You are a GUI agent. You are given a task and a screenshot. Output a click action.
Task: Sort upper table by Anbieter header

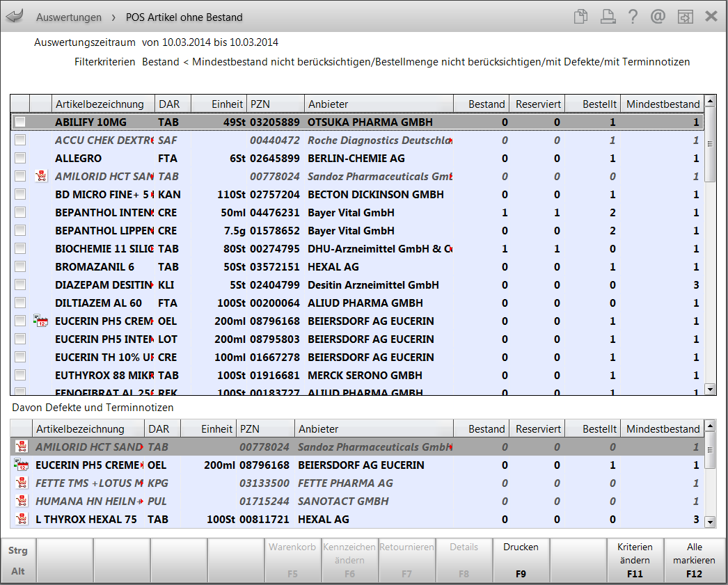coord(379,104)
